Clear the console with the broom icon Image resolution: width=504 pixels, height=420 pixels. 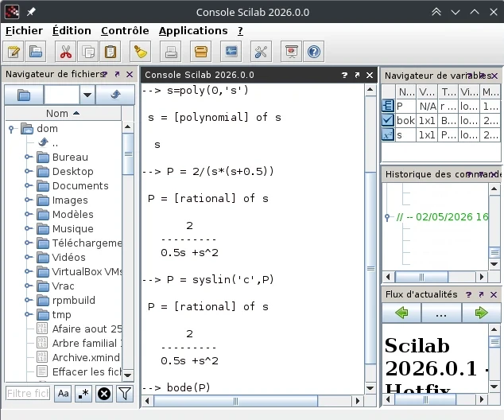140,52
